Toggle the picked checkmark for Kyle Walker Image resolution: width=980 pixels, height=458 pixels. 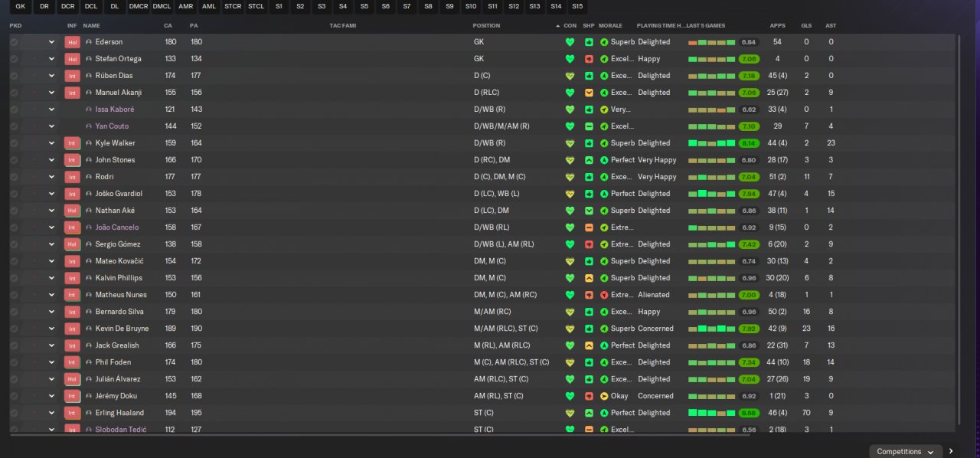point(14,143)
